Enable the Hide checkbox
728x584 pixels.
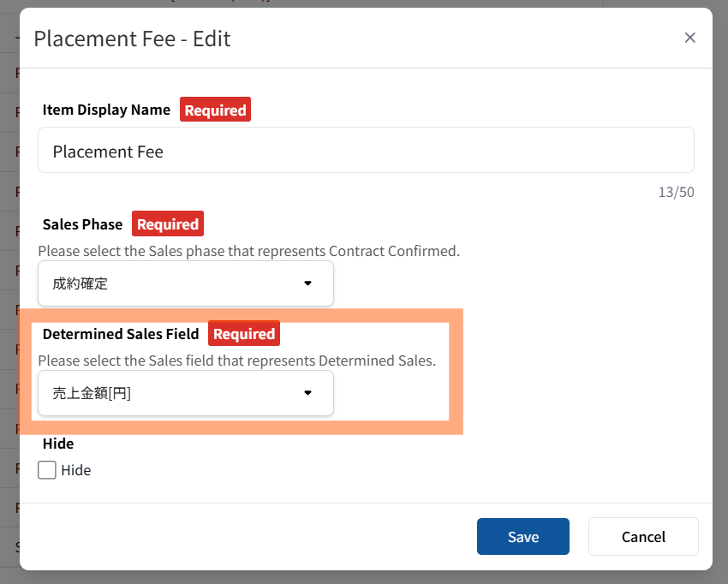click(47, 470)
